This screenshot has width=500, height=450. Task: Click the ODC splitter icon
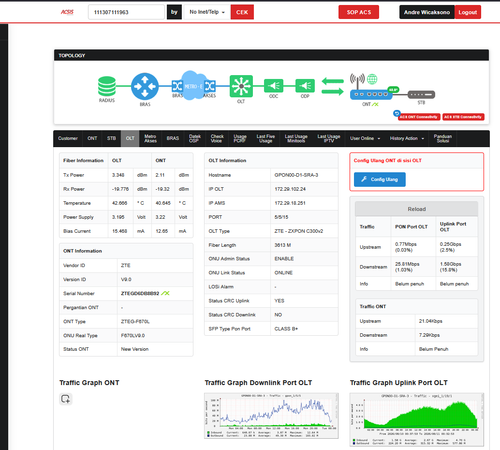[x=273, y=86]
